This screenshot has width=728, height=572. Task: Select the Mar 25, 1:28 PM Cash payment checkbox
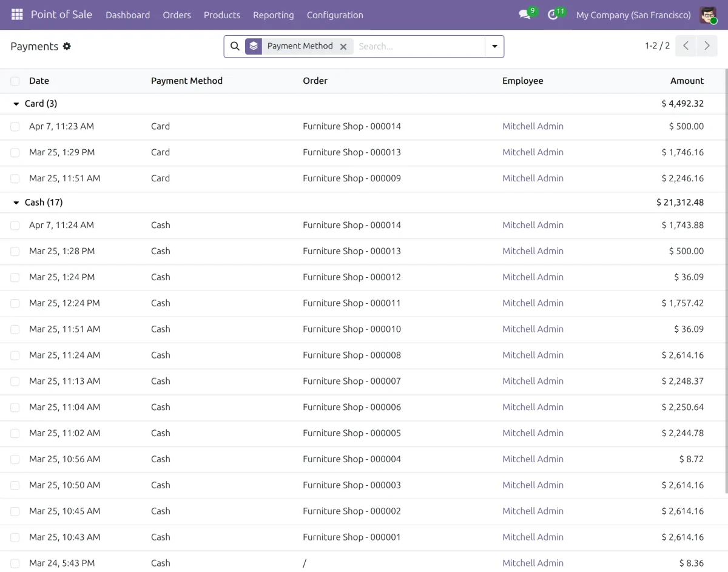pos(15,252)
